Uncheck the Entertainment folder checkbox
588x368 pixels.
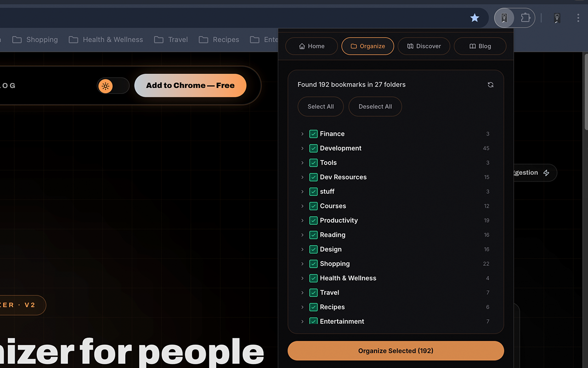[313, 321]
